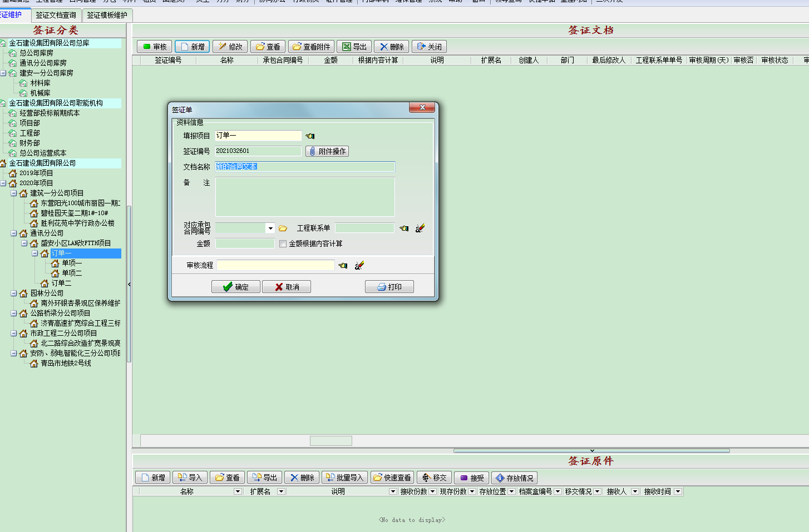Click the horizontal scrollbar thumb under the grid
Screen dimensions: 809x532
point(330,441)
